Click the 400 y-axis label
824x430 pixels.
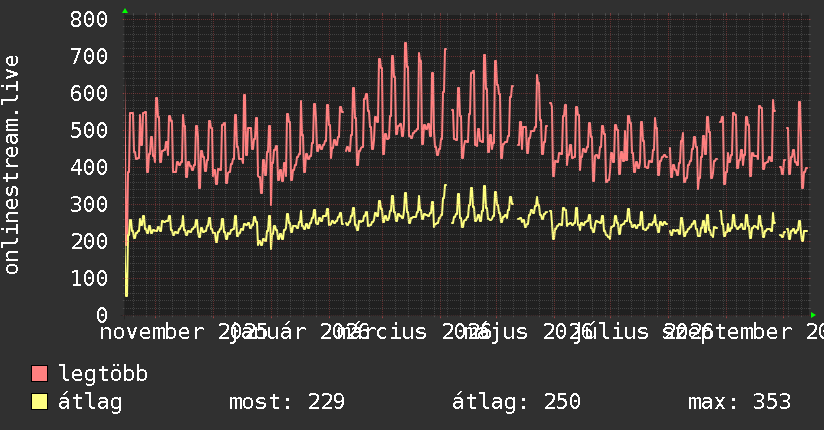click(89, 167)
